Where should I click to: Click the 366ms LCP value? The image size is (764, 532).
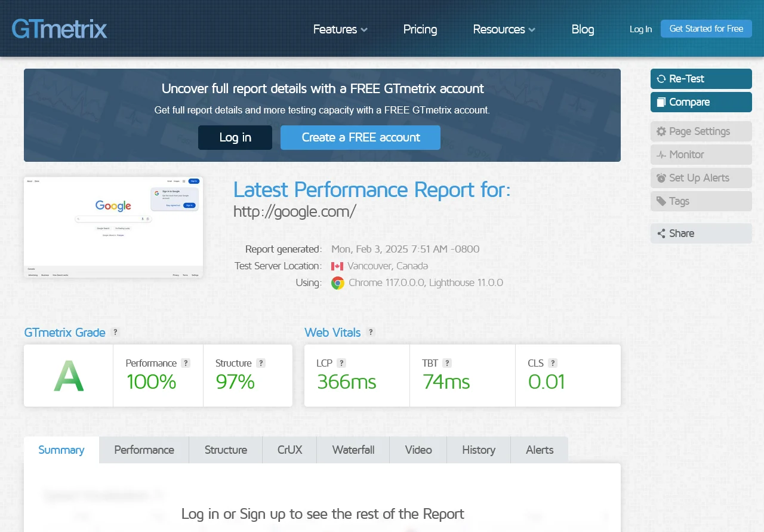[347, 382]
